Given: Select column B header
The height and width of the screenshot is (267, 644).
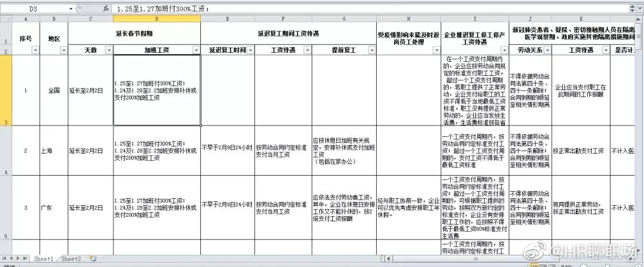Looking at the screenshot, I should 54,19.
